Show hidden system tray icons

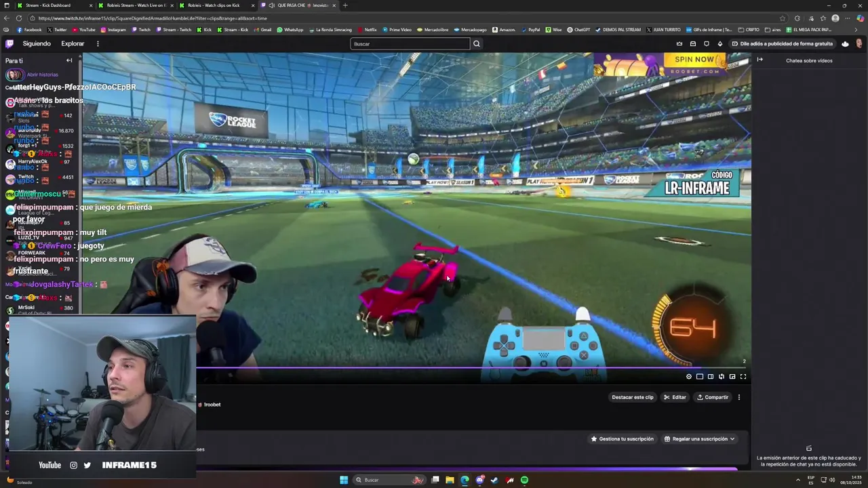[800, 480]
